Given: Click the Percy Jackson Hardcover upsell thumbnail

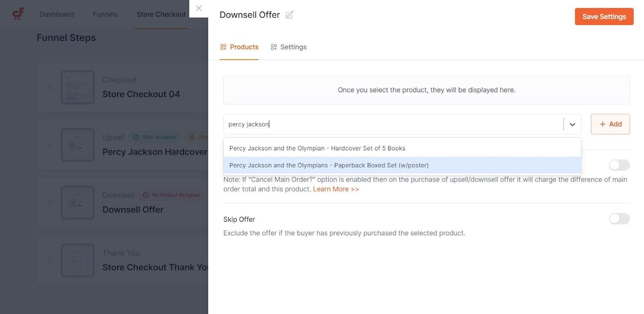Looking at the screenshot, I should pos(78,145).
